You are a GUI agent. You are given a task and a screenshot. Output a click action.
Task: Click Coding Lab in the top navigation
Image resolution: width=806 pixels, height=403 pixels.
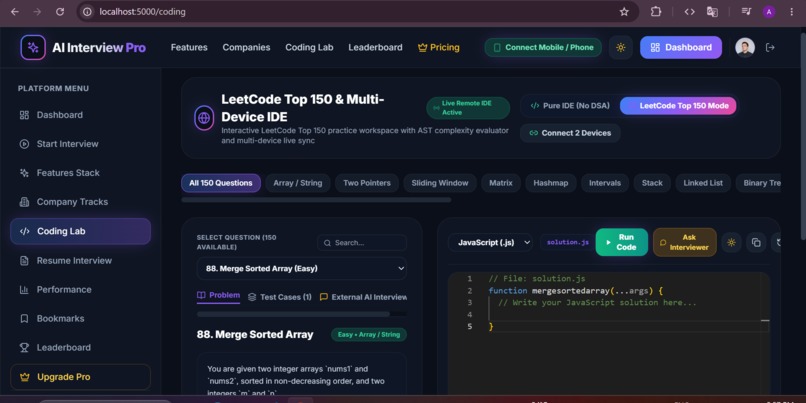pyautogui.click(x=309, y=47)
